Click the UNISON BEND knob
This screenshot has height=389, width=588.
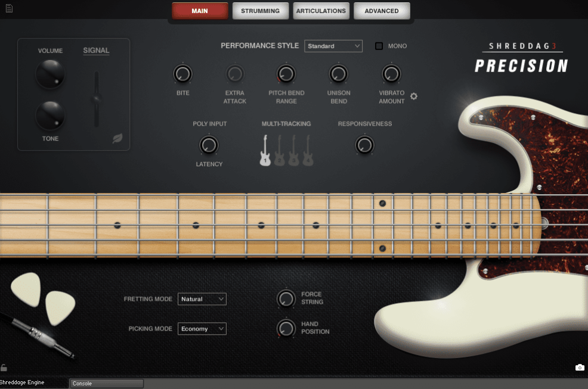pos(338,74)
